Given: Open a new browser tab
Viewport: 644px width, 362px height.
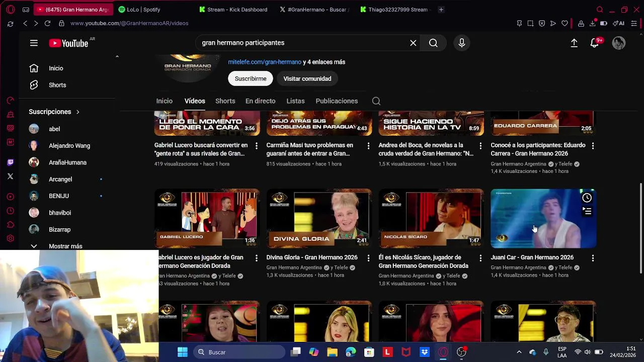Looking at the screenshot, I should (441, 10).
